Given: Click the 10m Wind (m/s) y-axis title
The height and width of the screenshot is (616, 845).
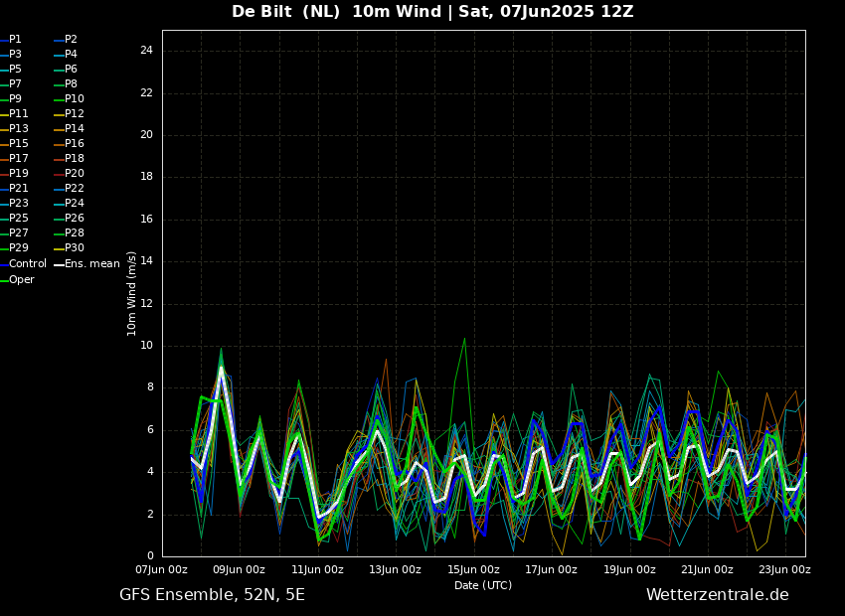Looking at the screenshot, I should click(132, 293).
